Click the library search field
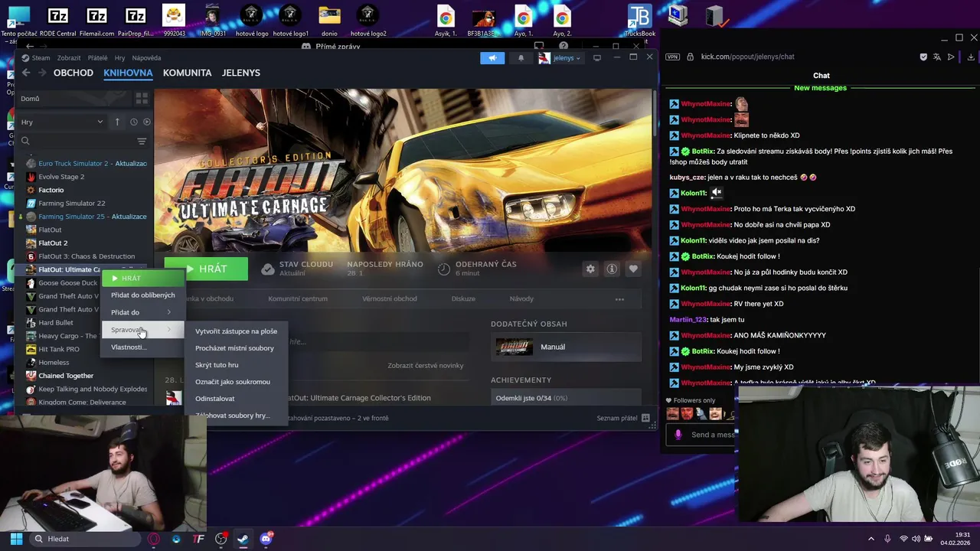The width and height of the screenshot is (980, 551). click(77, 141)
